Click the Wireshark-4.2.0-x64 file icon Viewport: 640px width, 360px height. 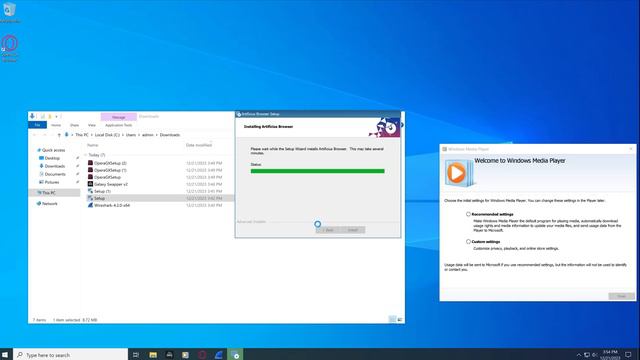pyautogui.click(x=90, y=205)
